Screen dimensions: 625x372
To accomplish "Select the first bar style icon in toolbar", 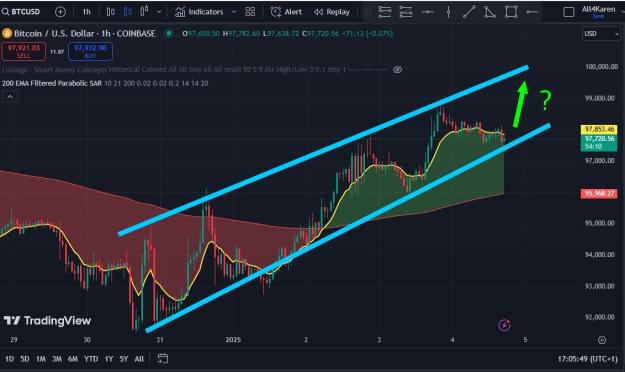I will point(110,12).
